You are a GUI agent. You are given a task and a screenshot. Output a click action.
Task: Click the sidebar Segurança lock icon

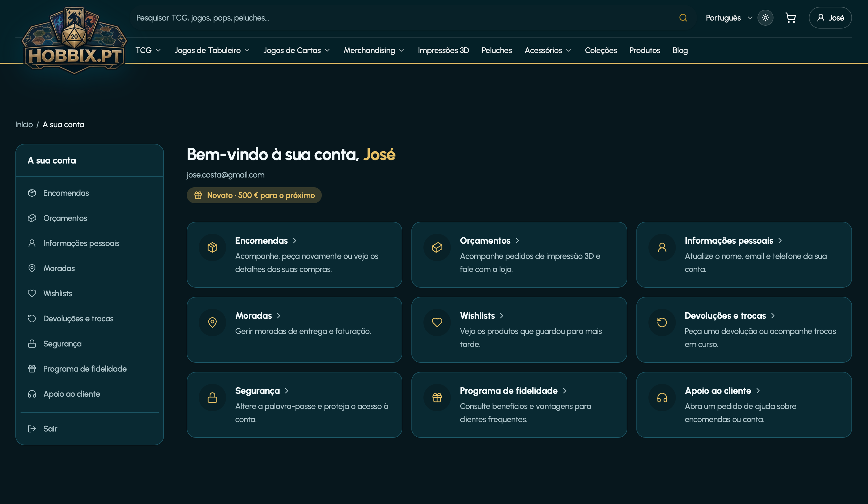click(x=32, y=344)
